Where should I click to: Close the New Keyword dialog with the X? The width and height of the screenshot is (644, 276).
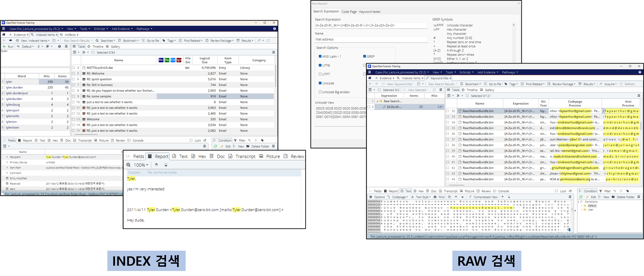[x=519, y=3]
